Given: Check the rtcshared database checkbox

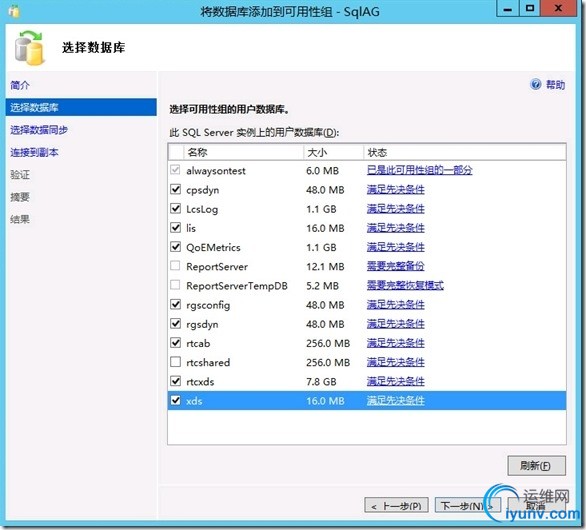Looking at the screenshot, I should [x=175, y=362].
